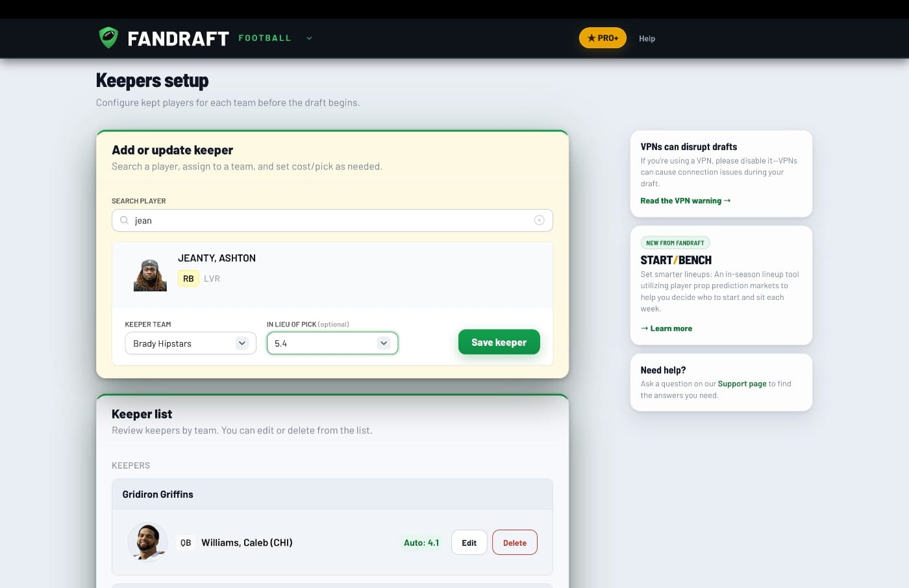Click Caleb Williams' avatar photo
The width and height of the screenshot is (909, 588).
point(148,542)
